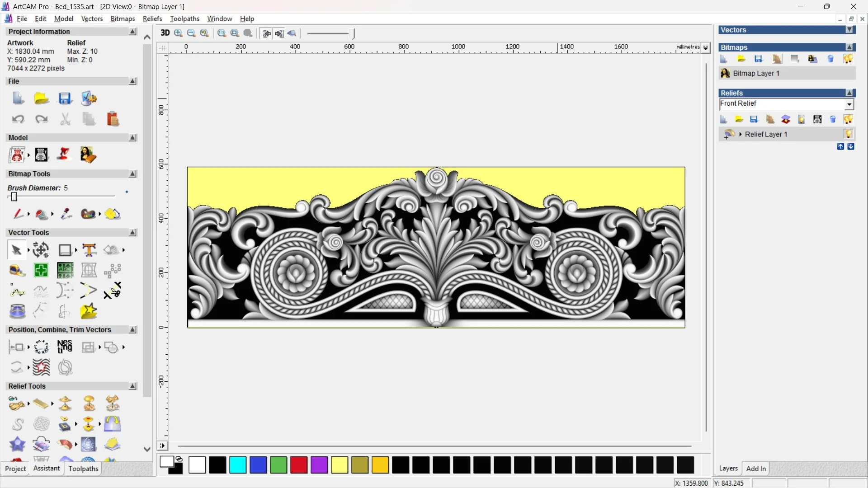This screenshot has width=868, height=488.
Task: Select Bitmap Layer 1 in the list
Action: [756, 73]
